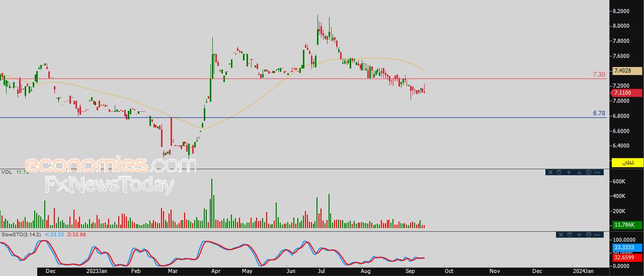This screenshot has width=644, height=276.
Task: Click the VOL indicator label
Action: pyautogui.click(x=7, y=172)
